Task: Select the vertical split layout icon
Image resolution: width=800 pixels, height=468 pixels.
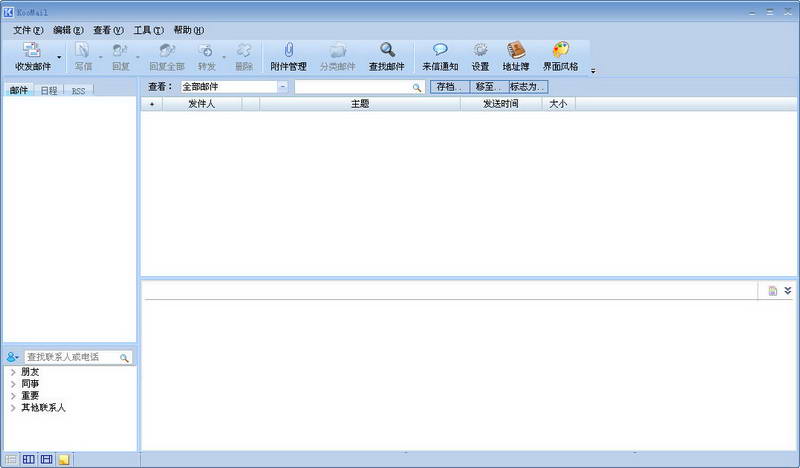Action: click(29, 459)
